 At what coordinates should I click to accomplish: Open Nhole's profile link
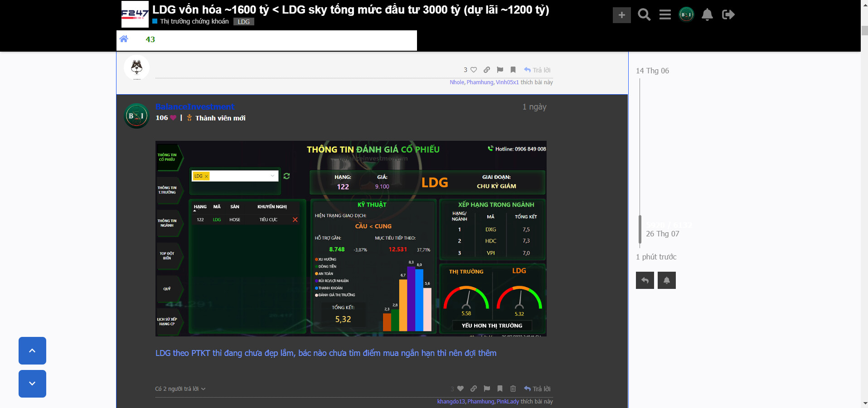[x=457, y=82]
